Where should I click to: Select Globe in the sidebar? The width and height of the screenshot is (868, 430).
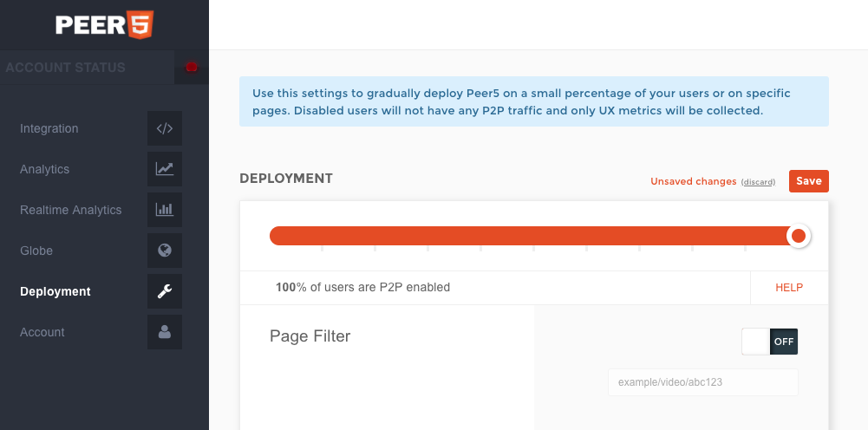(x=36, y=251)
